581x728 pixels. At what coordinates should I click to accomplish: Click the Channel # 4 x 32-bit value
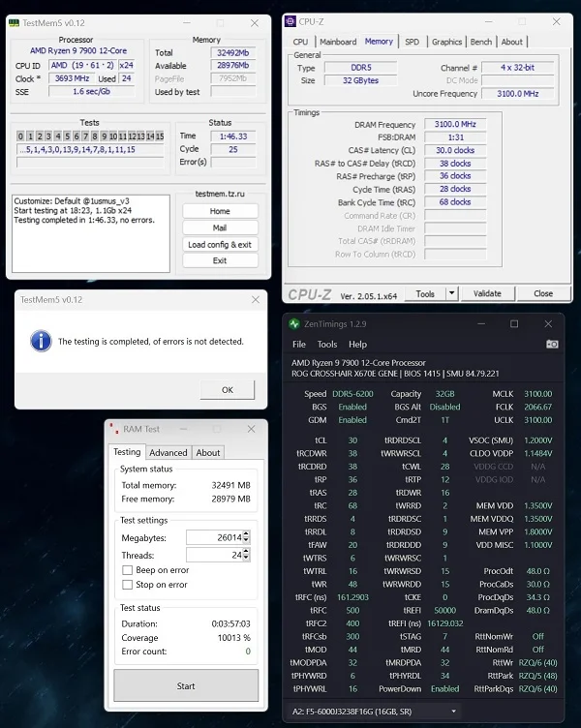click(x=518, y=68)
